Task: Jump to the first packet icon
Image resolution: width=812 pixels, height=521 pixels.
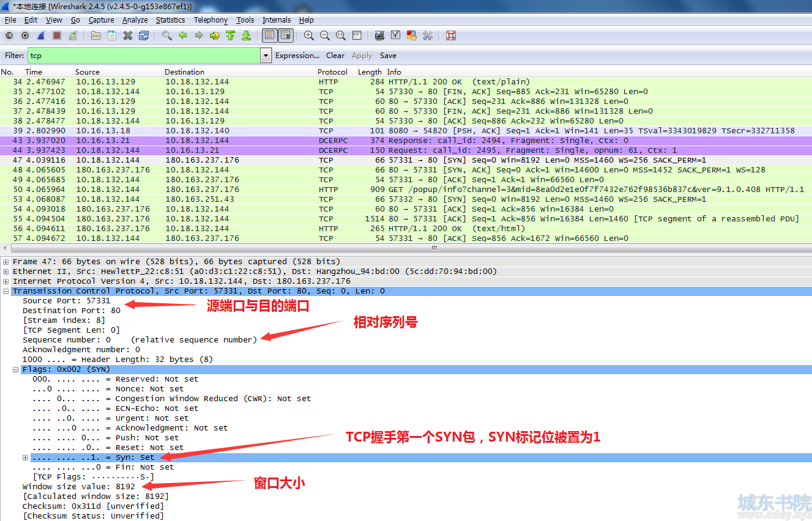Action: tap(230, 35)
